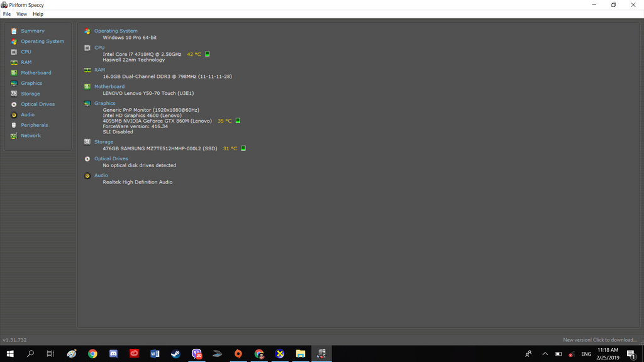The width and height of the screenshot is (644, 362).
Task: Click 'ForceWare version: 416.34' text
Action: [x=135, y=126]
